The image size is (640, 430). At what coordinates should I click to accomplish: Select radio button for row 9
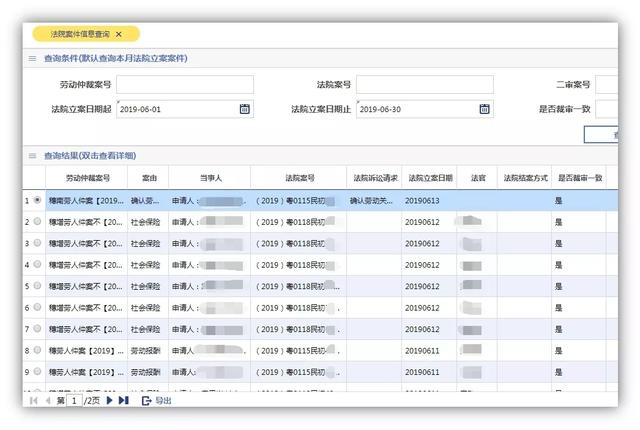click(x=37, y=372)
